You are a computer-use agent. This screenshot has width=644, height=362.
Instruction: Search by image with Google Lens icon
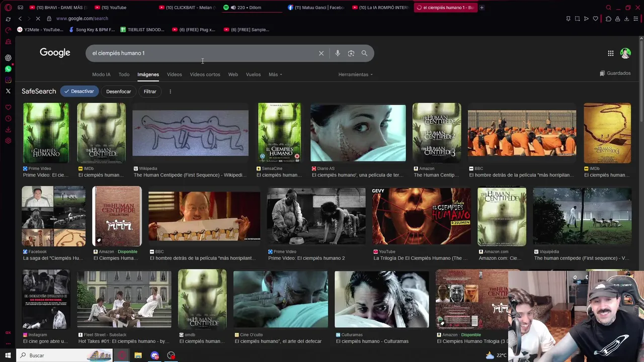click(x=351, y=53)
